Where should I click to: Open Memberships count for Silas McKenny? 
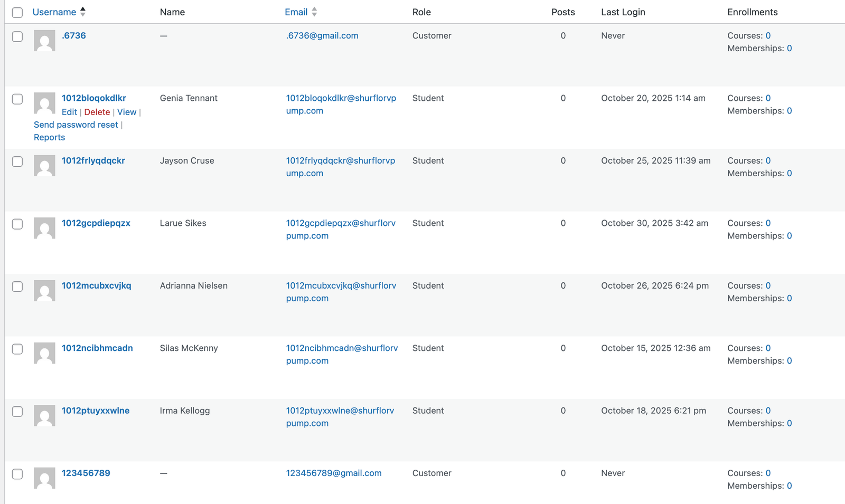tap(789, 360)
